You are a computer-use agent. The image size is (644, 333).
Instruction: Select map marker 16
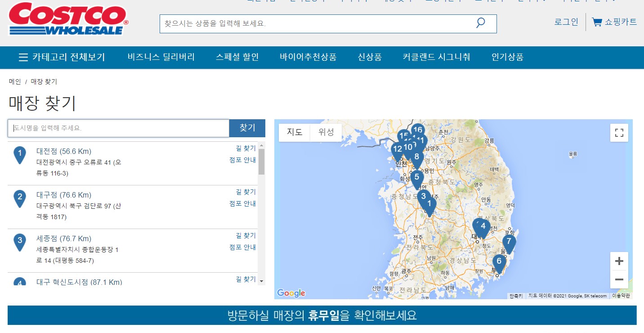click(418, 130)
